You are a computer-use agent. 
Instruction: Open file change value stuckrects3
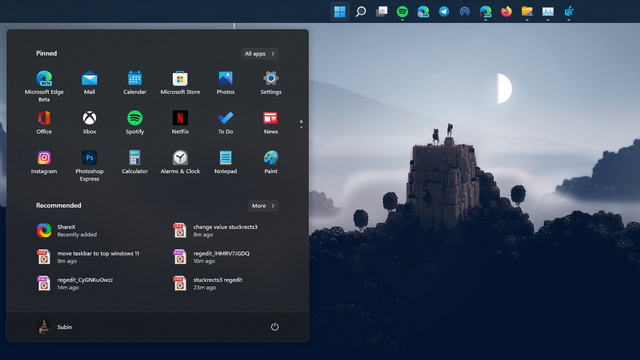point(216,231)
